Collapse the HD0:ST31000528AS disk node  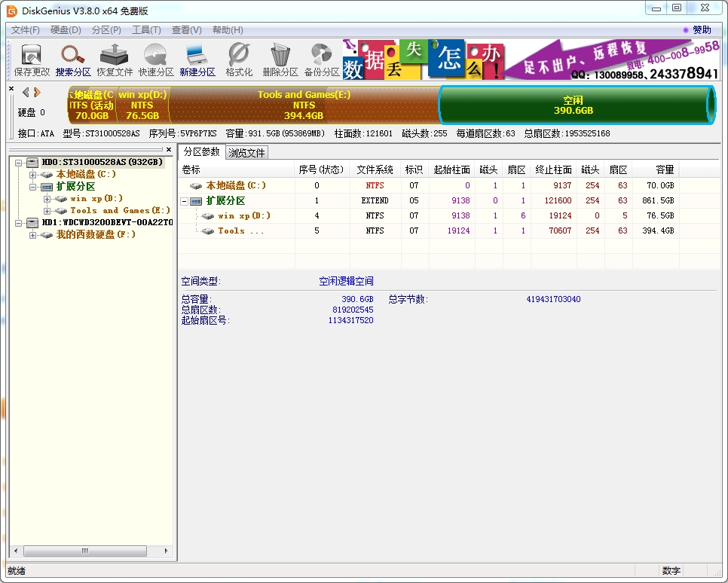(19, 163)
